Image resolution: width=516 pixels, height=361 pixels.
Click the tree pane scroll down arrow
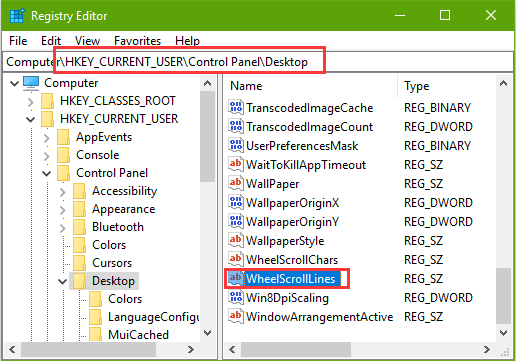208,333
